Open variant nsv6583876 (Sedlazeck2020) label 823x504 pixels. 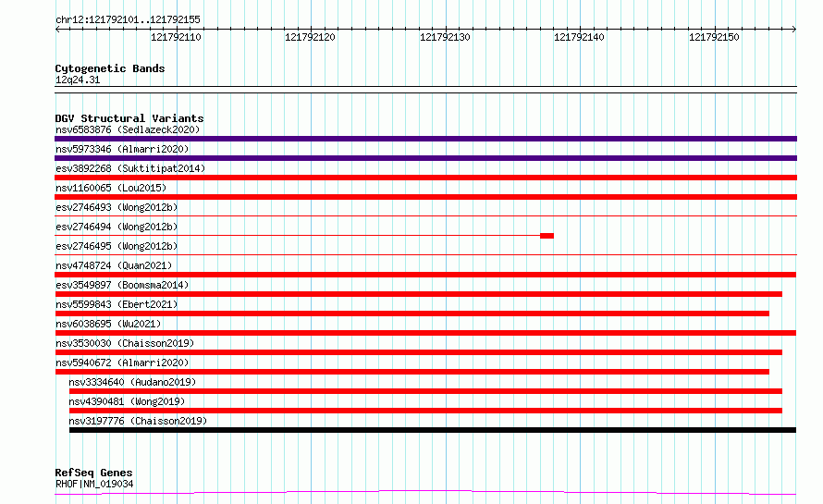pos(128,129)
